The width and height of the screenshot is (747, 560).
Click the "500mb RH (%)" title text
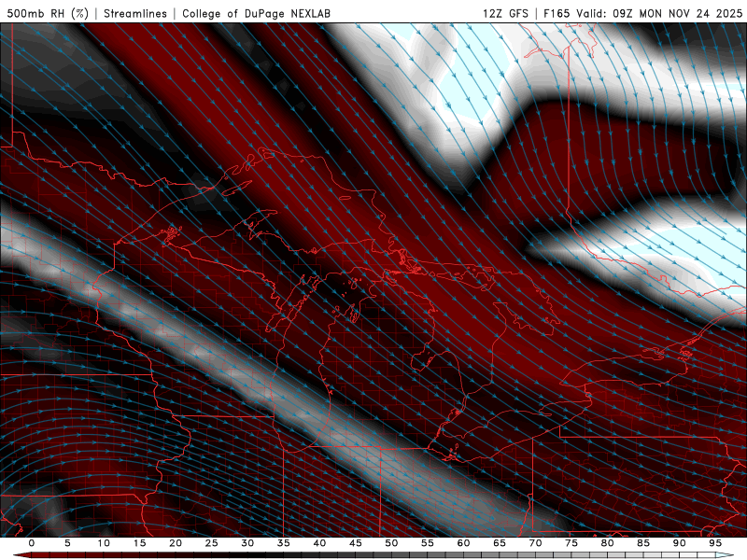pos(48,13)
